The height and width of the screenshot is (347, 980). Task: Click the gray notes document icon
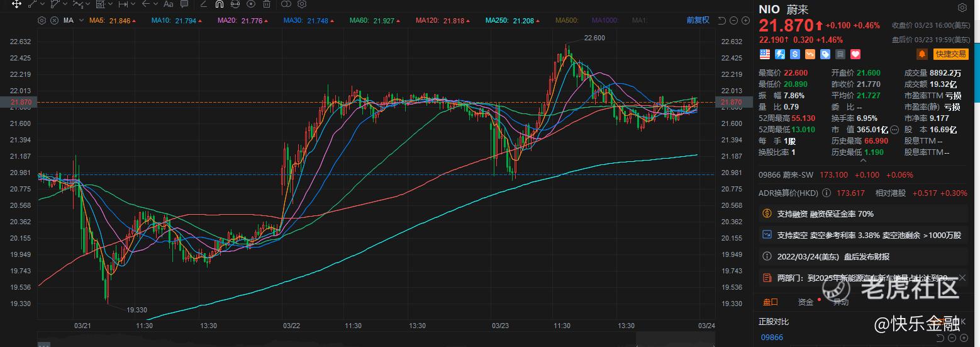840,54
